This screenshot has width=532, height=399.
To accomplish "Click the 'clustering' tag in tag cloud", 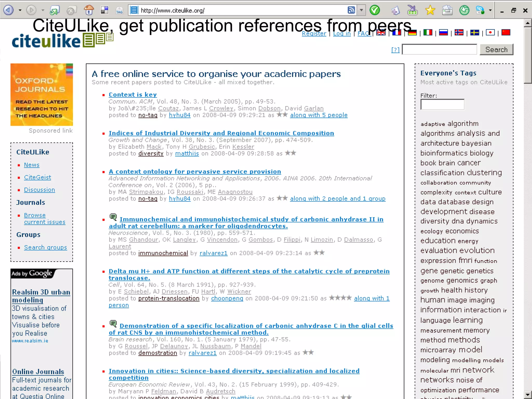I will click(x=484, y=173).
